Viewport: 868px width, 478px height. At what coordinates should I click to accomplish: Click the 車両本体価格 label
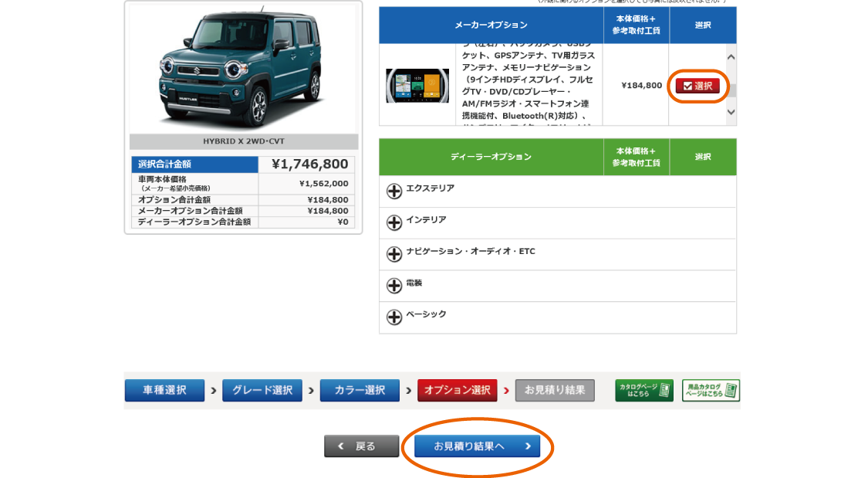tap(162, 179)
